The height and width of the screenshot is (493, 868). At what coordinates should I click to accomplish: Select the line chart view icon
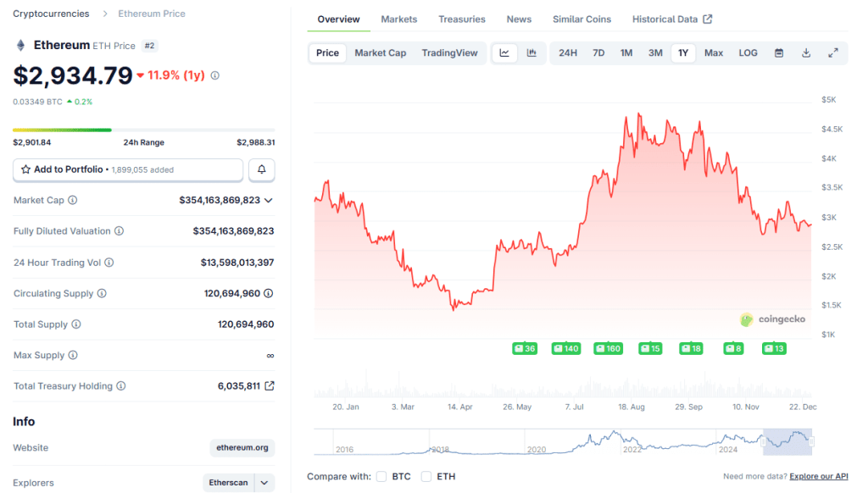tap(505, 53)
